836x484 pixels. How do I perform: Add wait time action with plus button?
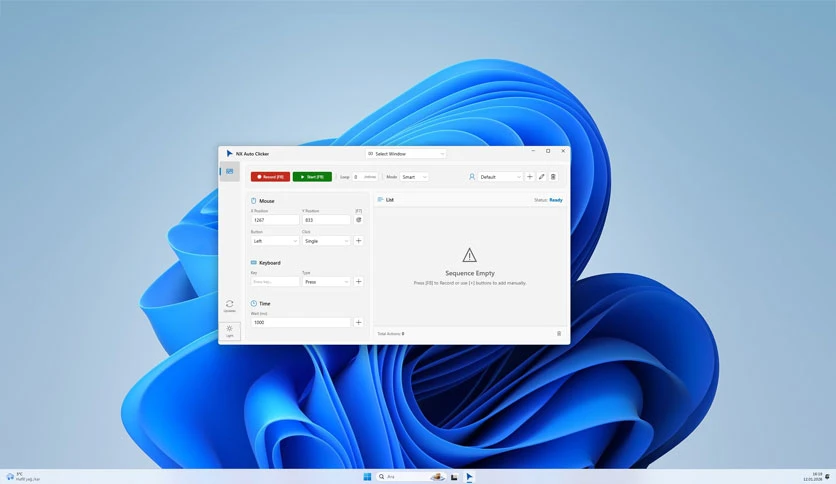click(x=359, y=322)
